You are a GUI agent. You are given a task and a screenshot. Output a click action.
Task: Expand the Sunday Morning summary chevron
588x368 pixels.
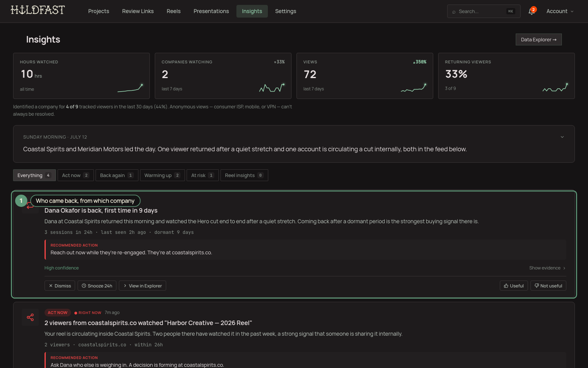point(562,137)
